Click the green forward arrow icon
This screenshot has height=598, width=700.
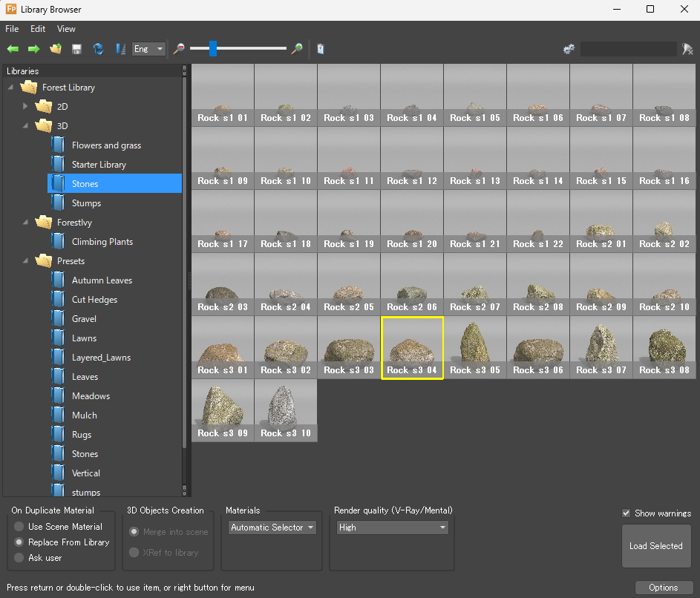click(33, 49)
